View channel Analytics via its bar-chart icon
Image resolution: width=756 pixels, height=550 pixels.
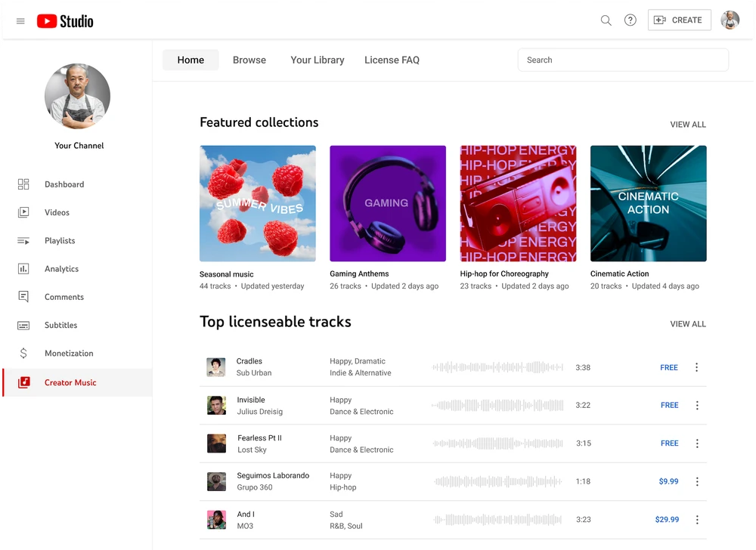[23, 268]
